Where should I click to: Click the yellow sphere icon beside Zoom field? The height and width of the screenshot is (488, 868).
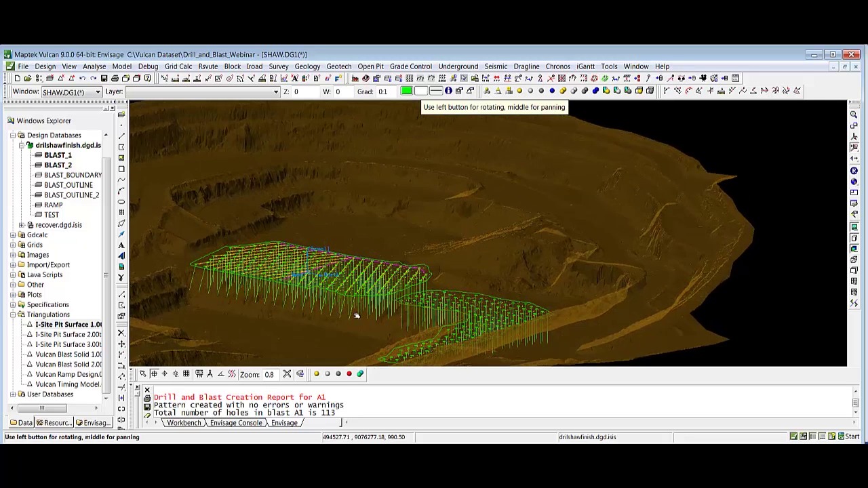coord(316,374)
